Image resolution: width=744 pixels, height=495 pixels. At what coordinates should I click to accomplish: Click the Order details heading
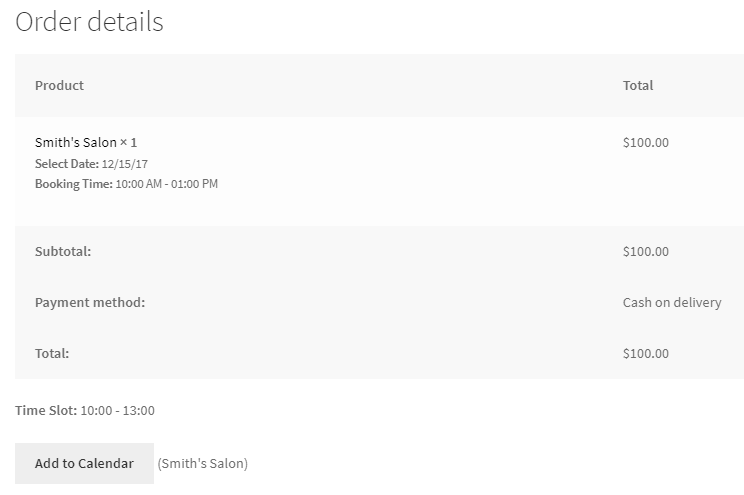pos(89,22)
